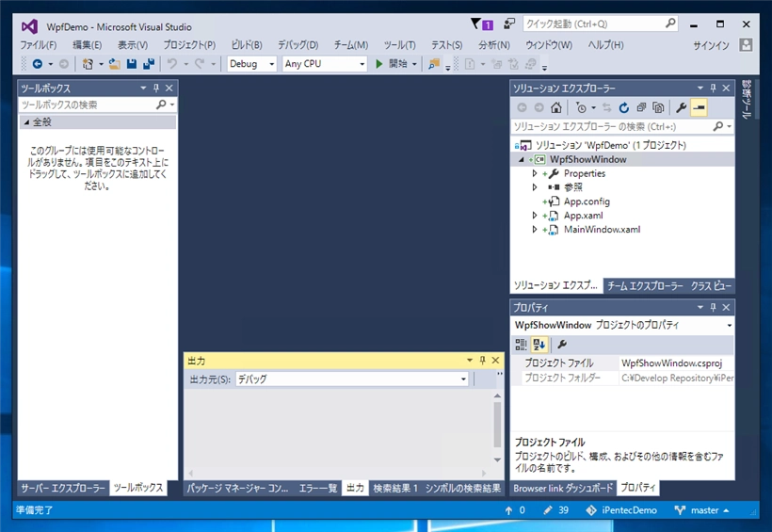Click the pending changes count 39

555,510
